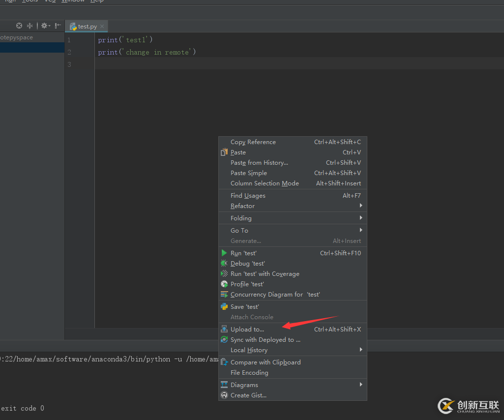The height and width of the screenshot is (420, 504).
Task: Click the Run 'test' green play icon
Action: tap(224, 253)
